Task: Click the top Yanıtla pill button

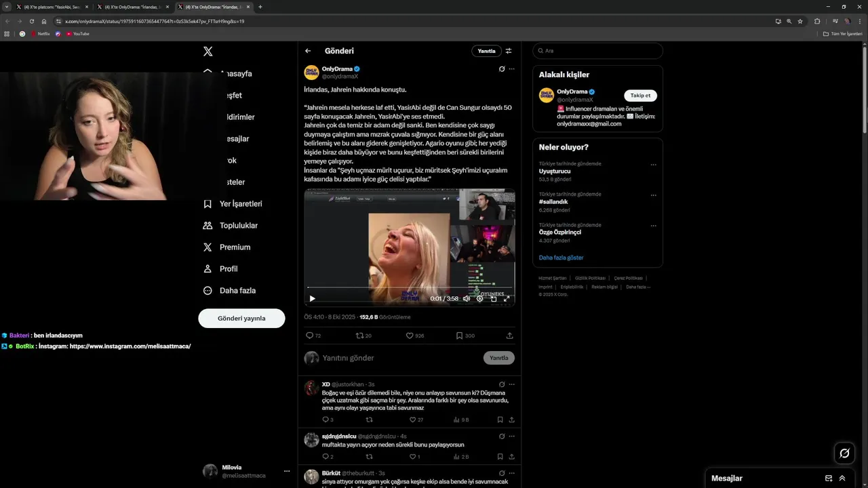Action: pos(486,51)
